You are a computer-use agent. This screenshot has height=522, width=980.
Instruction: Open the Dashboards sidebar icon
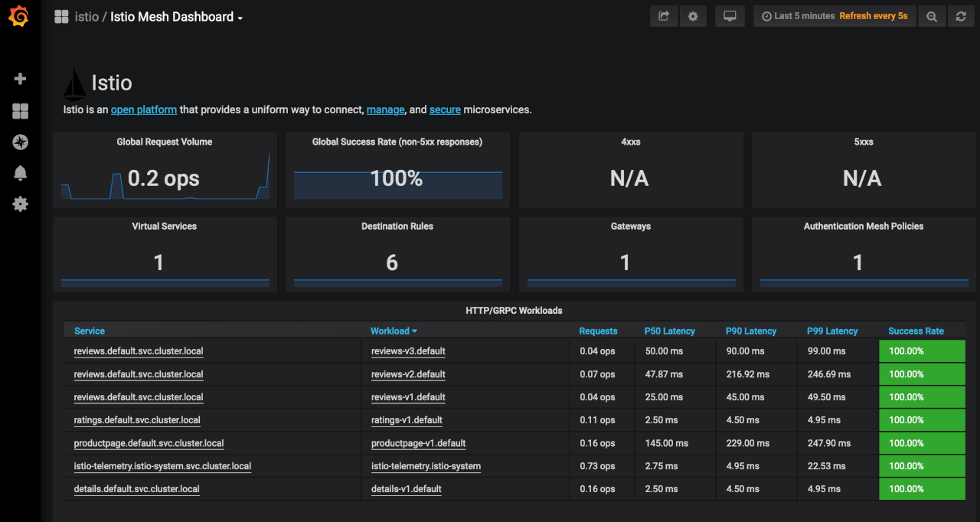(x=19, y=110)
